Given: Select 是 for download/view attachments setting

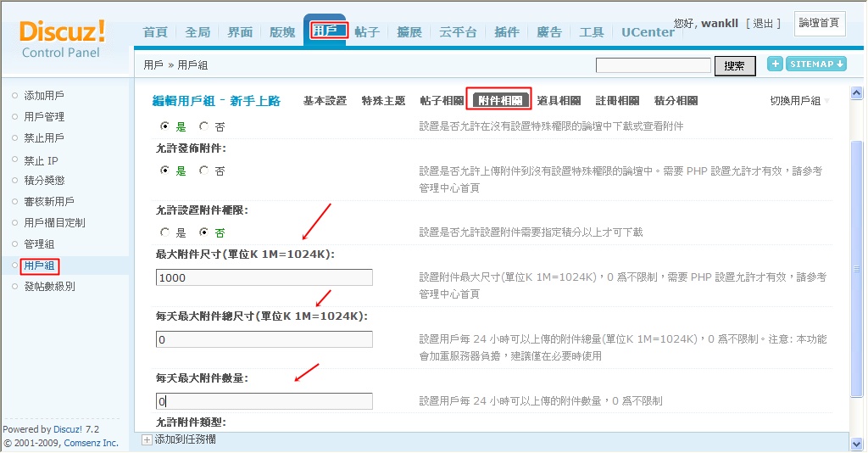Looking at the screenshot, I should click(164, 126).
